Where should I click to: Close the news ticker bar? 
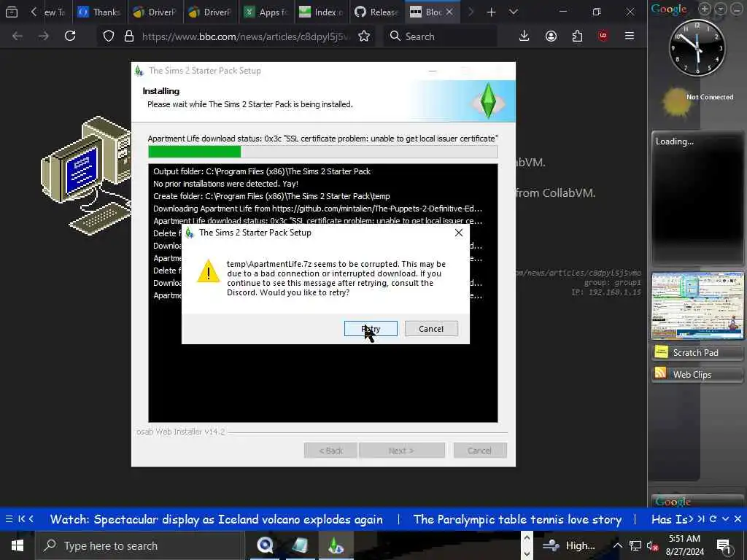click(x=738, y=519)
